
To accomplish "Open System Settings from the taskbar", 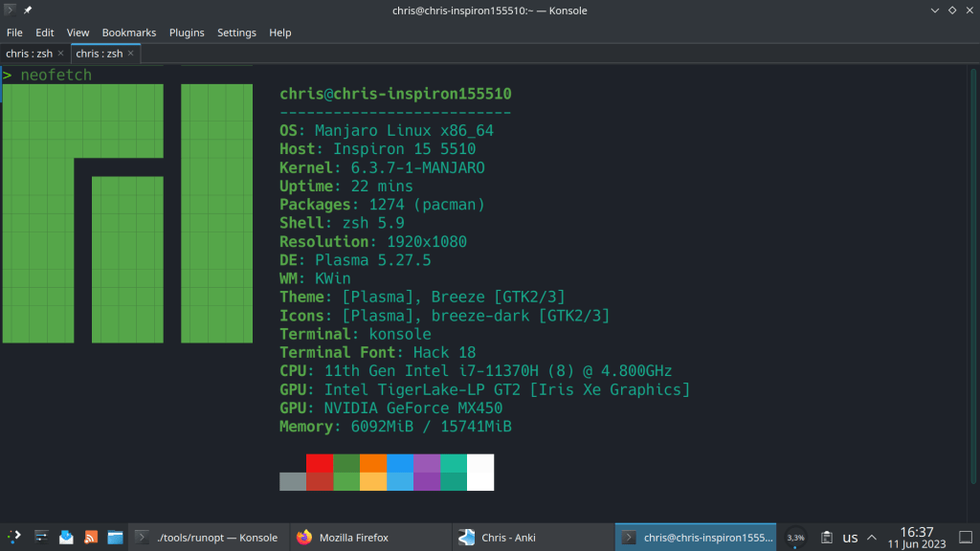I will [41, 538].
